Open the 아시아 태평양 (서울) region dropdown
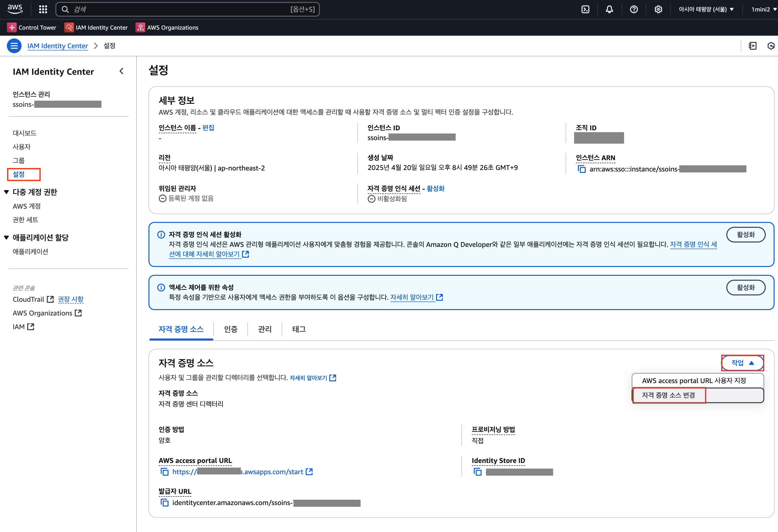 click(x=706, y=9)
